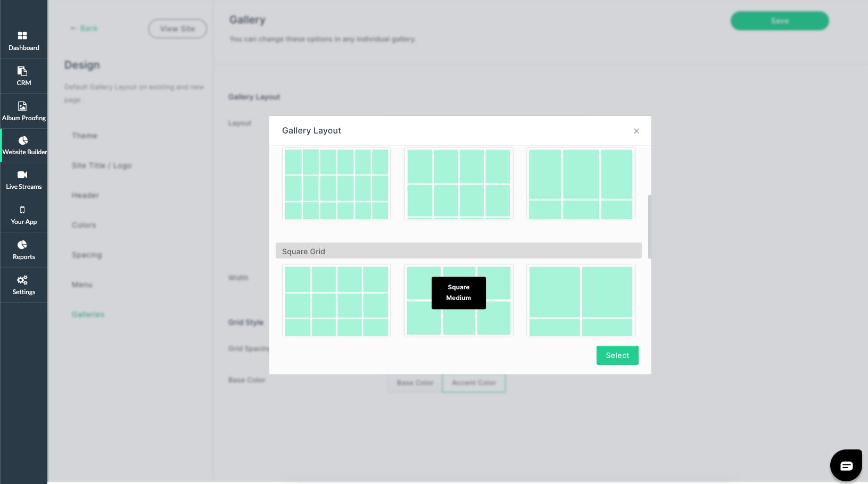Choose the three-column layout above Square Grid
The height and width of the screenshot is (484, 868).
(x=581, y=183)
